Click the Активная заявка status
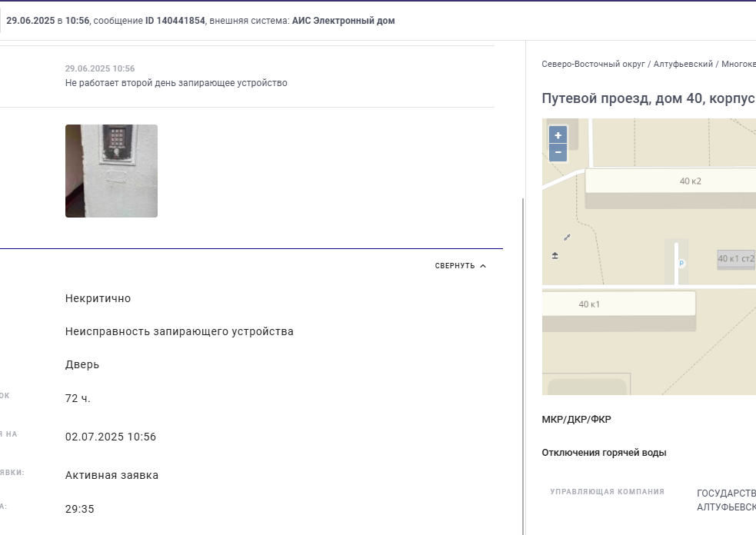Screen dimensions: 756x535 click(x=112, y=475)
